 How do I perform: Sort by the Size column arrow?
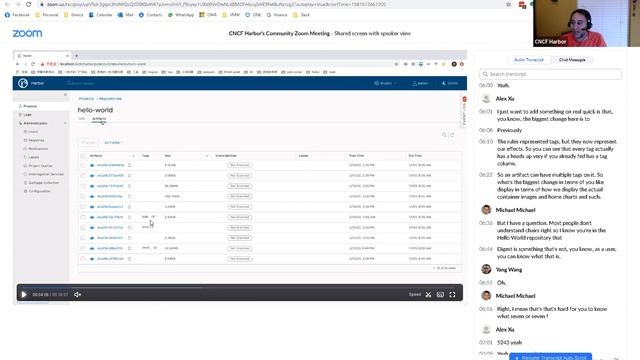point(207,156)
